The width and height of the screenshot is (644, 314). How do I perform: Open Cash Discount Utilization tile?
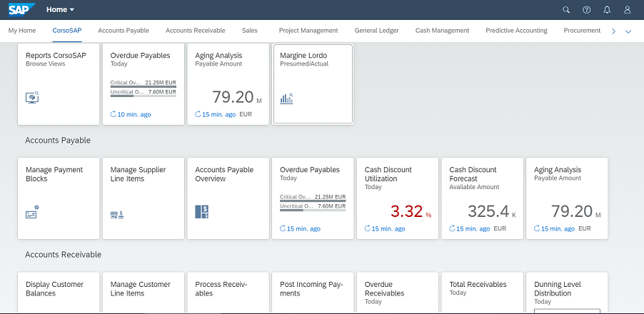pyautogui.click(x=398, y=198)
